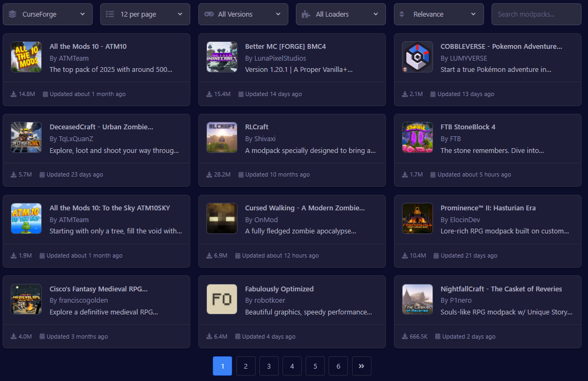Open Prominence II: Hasturian Era title

coord(488,208)
